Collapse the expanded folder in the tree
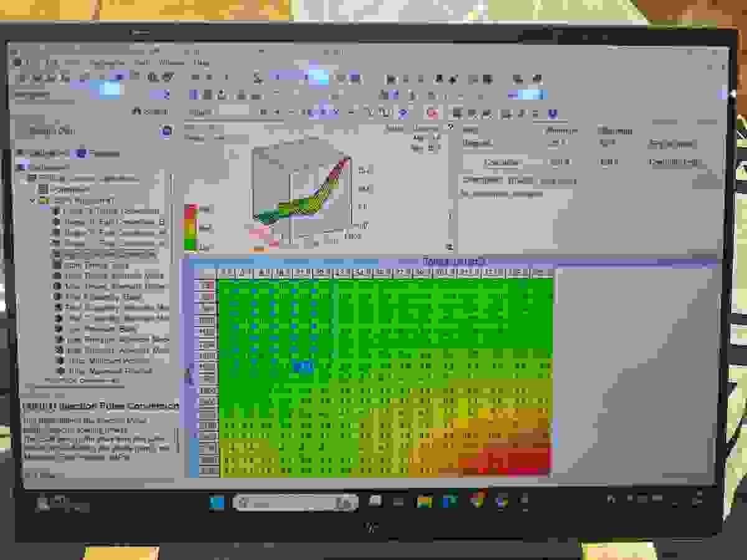This screenshot has height=560, width=747. tap(33, 201)
